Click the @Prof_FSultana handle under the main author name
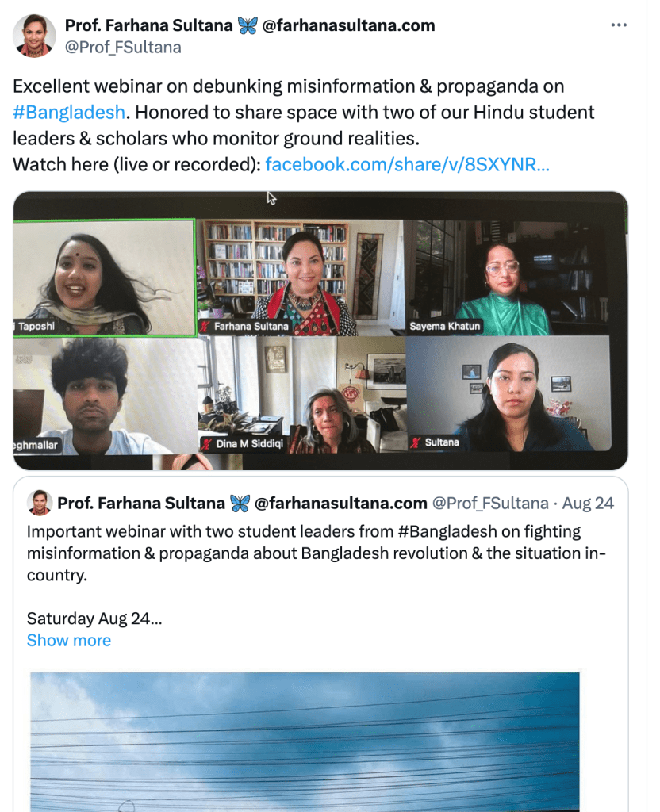The height and width of the screenshot is (812, 660). click(x=123, y=47)
